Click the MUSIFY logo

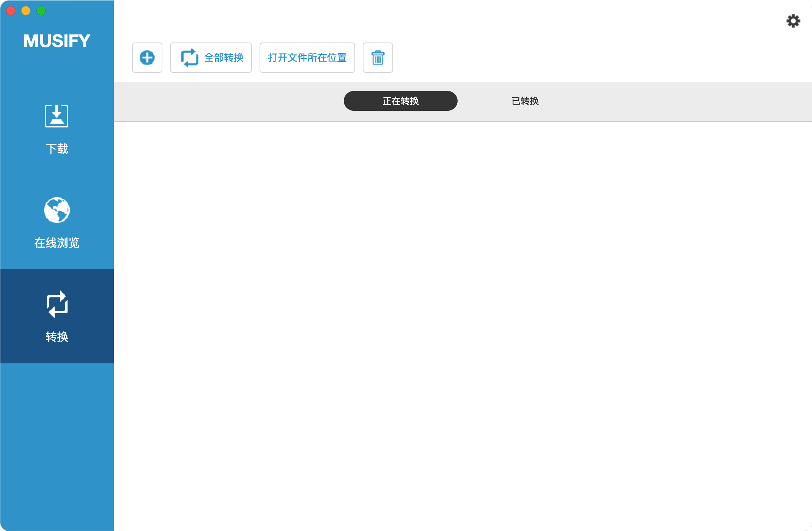pos(57,41)
